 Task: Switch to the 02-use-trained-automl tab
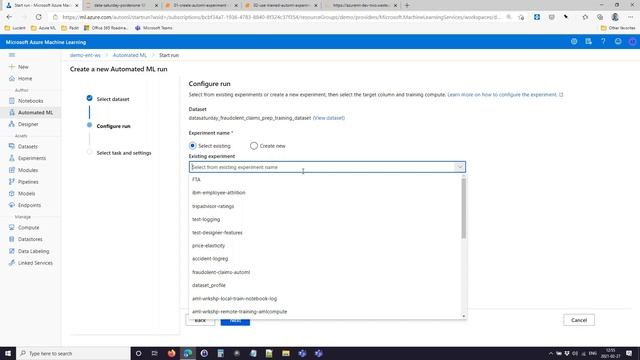pyautogui.click(x=281, y=5)
